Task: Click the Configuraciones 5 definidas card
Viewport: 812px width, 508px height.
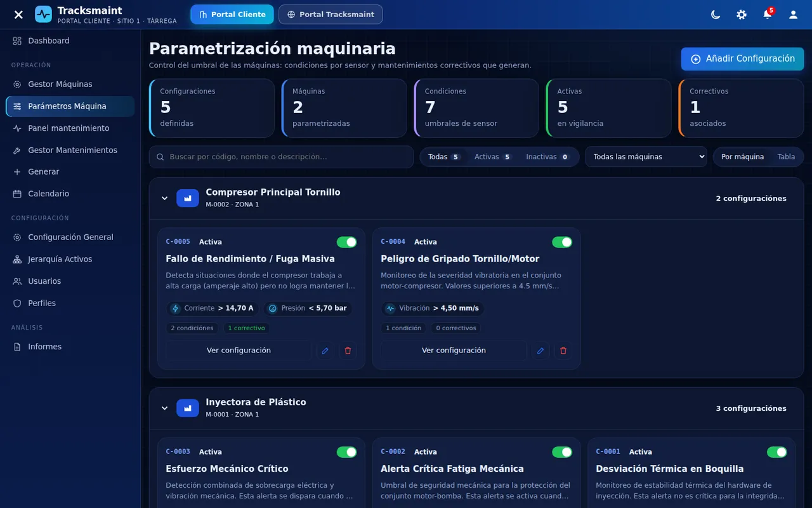Action: (x=212, y=108)
